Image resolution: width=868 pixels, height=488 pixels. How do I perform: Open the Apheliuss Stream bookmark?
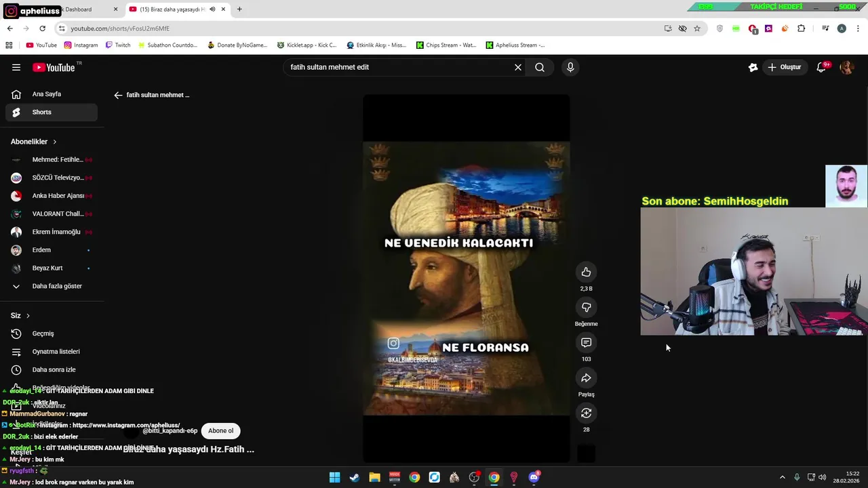[x=515, y=45]
